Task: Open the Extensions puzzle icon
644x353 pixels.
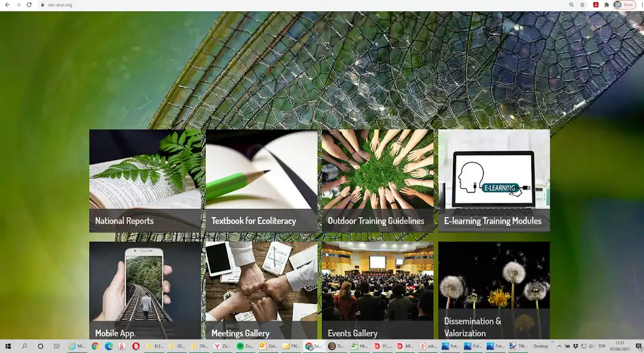Action: point(606,5)
